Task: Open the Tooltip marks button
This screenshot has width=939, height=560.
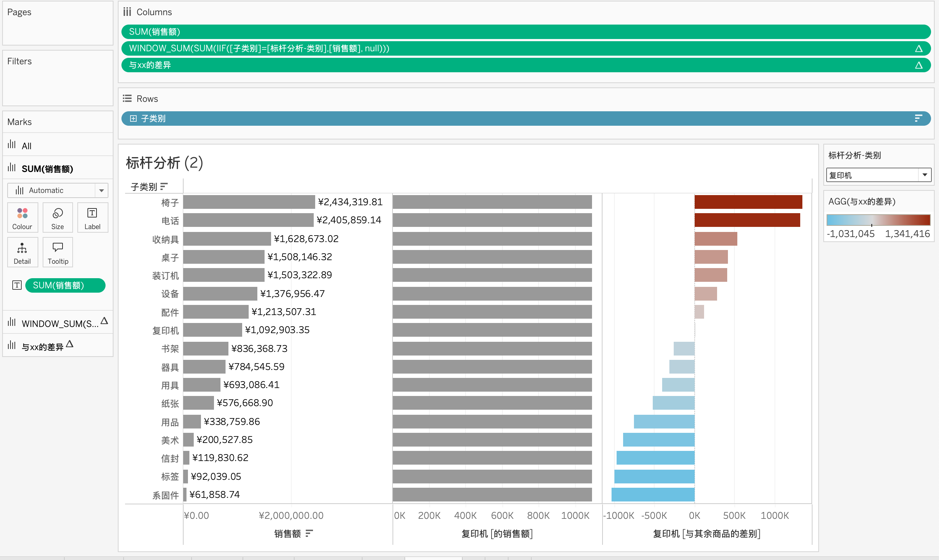Action: 57,253
